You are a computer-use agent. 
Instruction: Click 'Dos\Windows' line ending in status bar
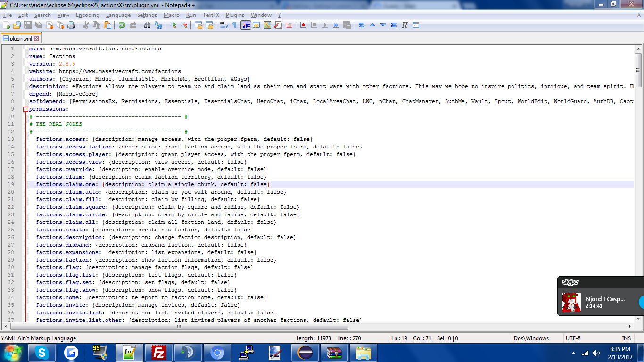(x=531, y=338)
